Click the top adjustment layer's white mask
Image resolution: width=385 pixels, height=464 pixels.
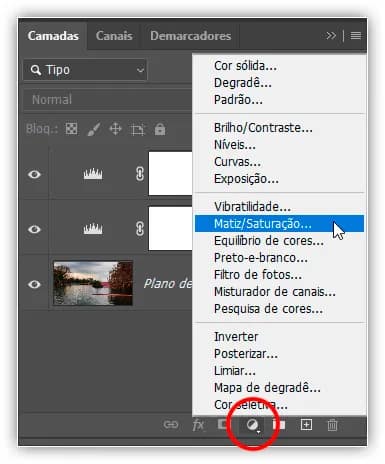pyautogui.click(x=170, y=173)
